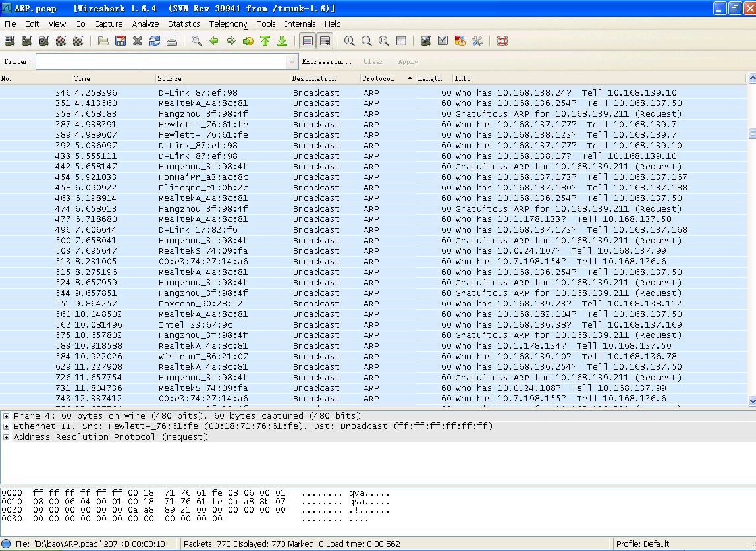
Task: Jump to last packet using toolbar icon
Action: (282, 41)
